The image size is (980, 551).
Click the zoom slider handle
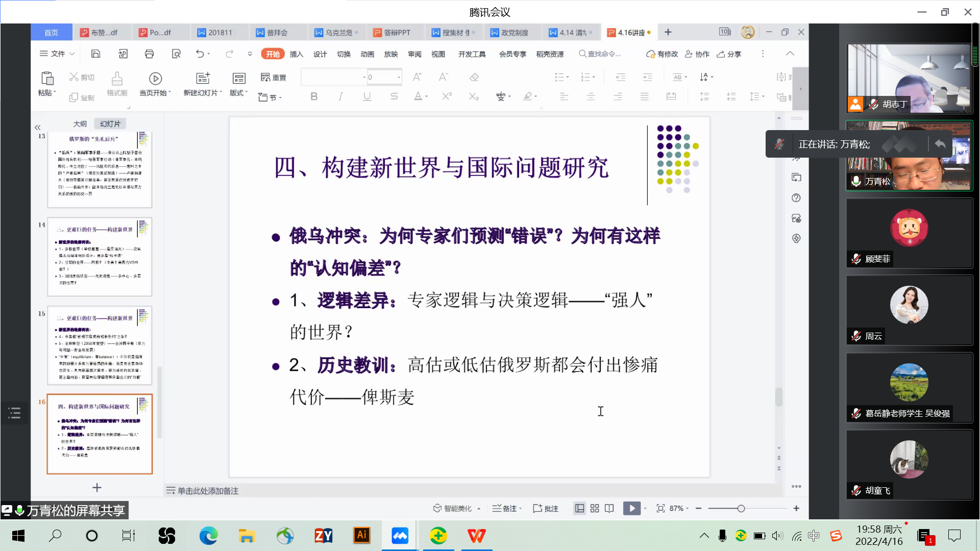pyautogui.click(x=741, y=509)
